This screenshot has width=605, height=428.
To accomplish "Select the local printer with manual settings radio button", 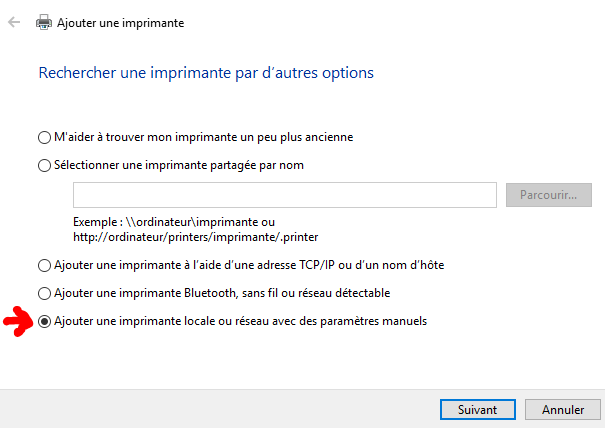I will tap(44, 322).
